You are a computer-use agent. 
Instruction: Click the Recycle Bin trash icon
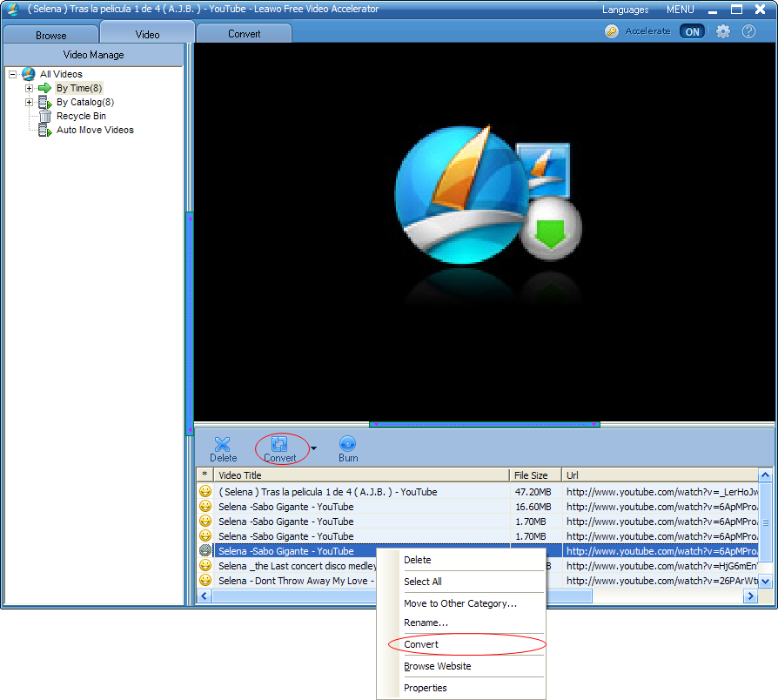(45, 116)
